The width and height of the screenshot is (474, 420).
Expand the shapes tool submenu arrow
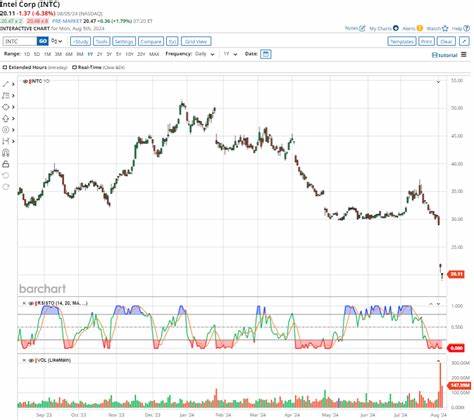pos(13,107)
